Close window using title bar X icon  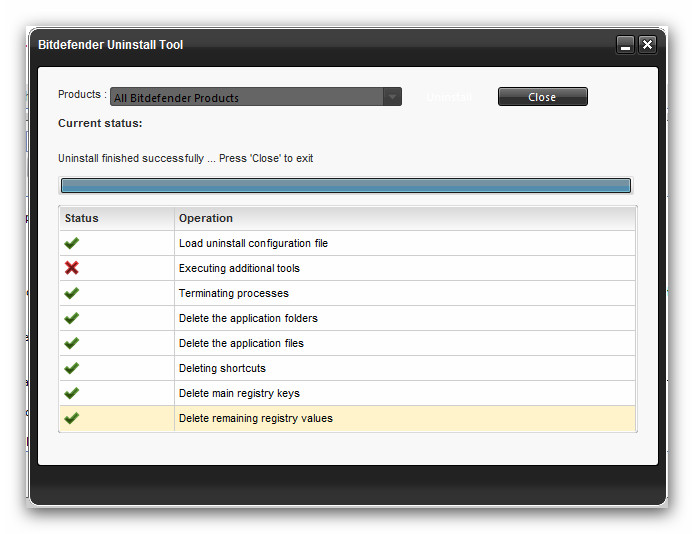click(x=648, y=45)
